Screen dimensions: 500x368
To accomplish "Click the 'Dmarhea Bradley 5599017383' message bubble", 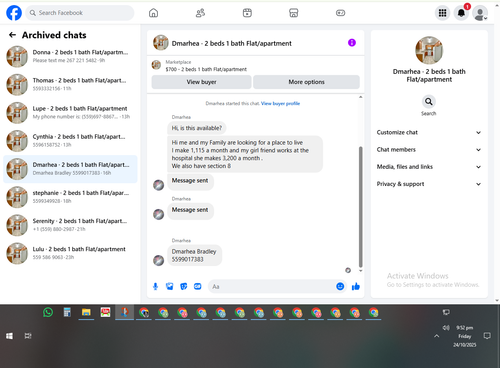I will [x=194, y=255].
